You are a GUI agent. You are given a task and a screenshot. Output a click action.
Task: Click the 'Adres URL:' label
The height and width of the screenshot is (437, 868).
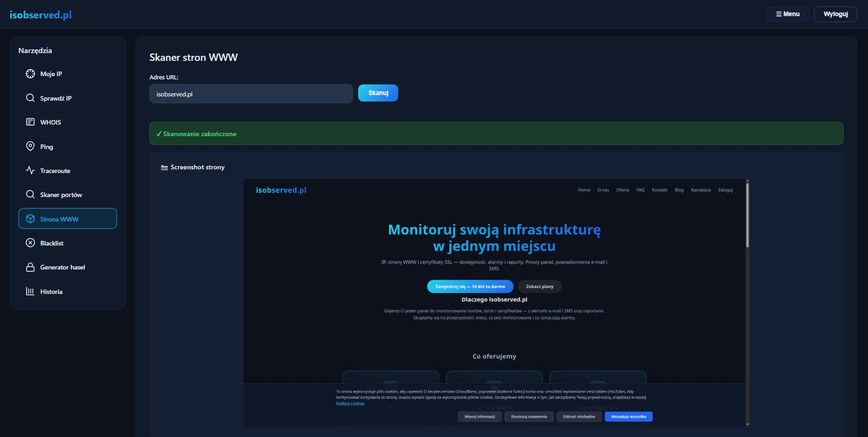pyautogui.click(x=164, y=77)
